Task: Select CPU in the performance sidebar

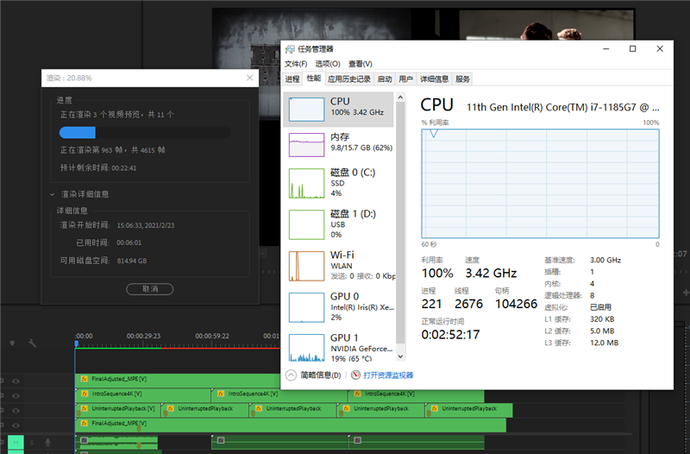Action: 339,109
